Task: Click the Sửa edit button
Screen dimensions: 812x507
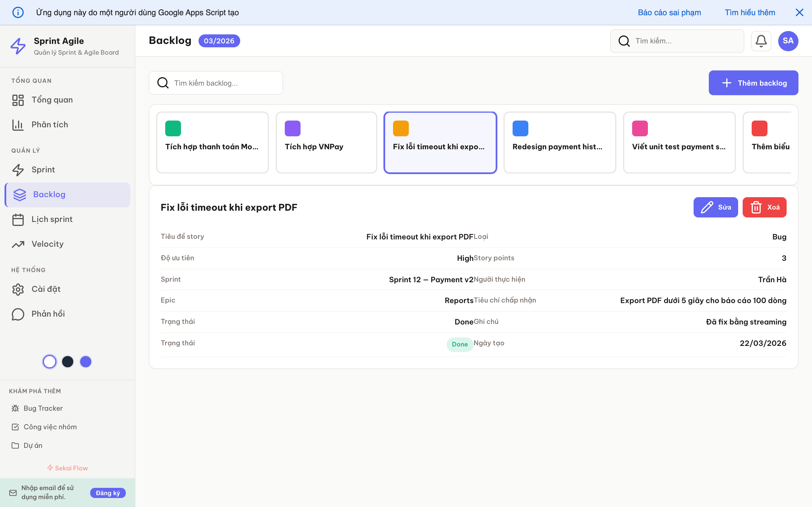Action: coord(715,207)
